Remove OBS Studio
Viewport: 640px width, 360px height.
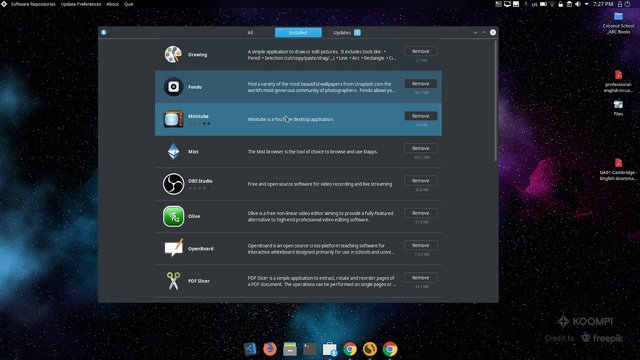420,180
